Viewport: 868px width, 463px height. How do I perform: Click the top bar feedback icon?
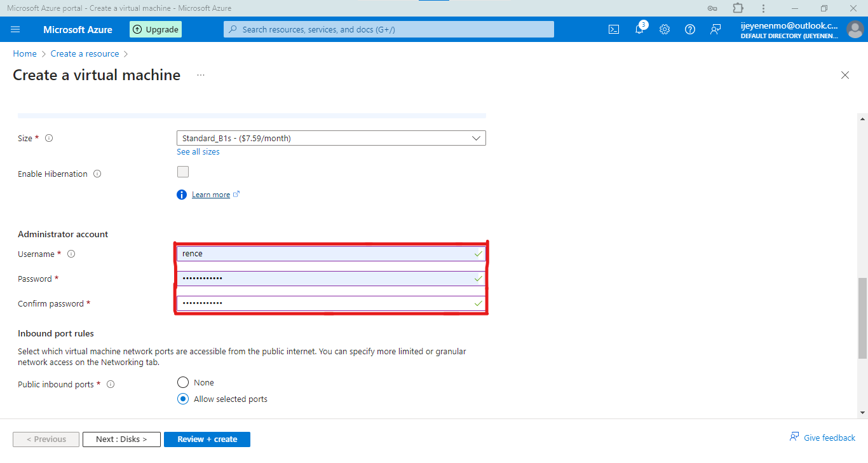[715, 29]
